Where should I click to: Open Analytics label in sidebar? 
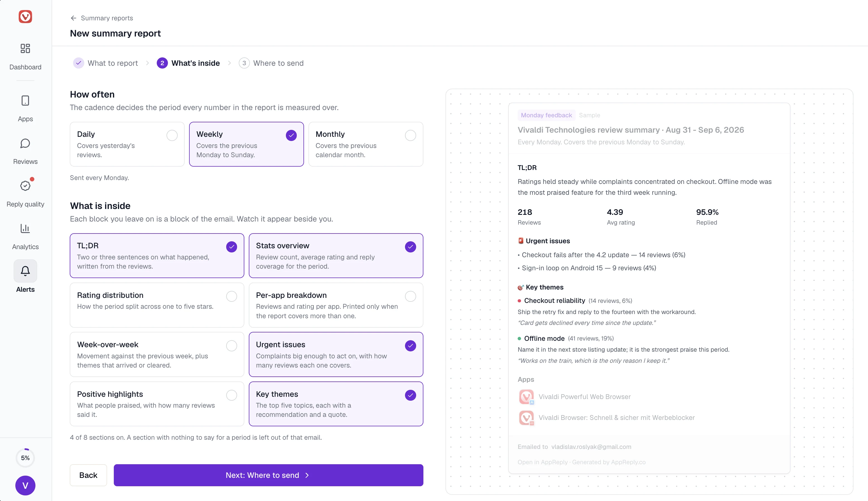click(x=25, y=247)
